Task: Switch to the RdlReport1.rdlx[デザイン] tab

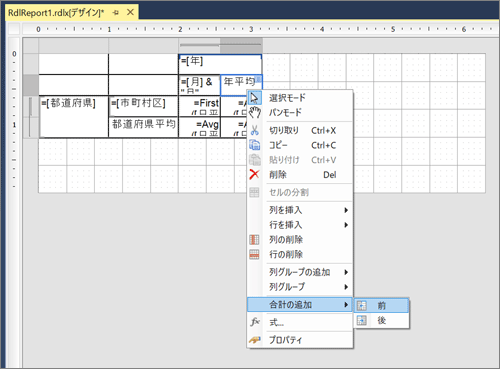Action: (56, 13)
